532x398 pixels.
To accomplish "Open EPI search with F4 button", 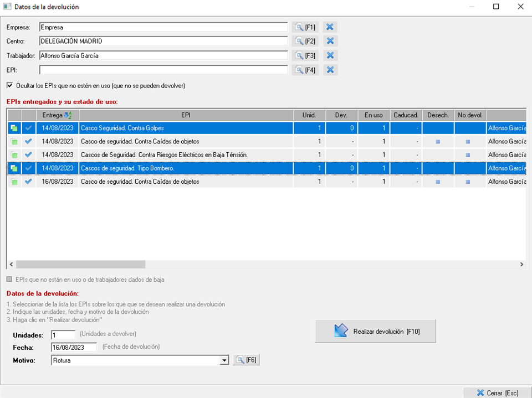I will [305, 70].
